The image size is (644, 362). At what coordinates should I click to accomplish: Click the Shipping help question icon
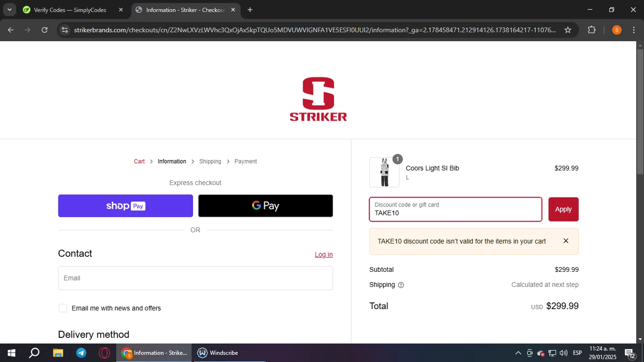pos(401,285)
